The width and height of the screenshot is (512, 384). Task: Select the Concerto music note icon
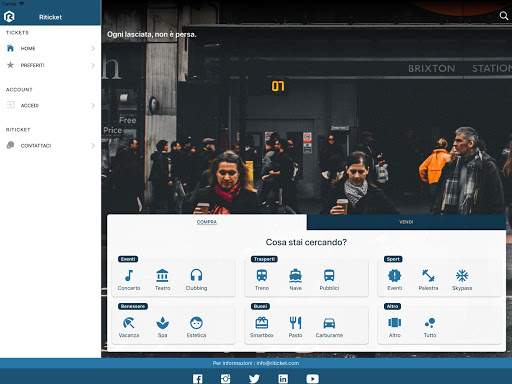pos(129,276)
